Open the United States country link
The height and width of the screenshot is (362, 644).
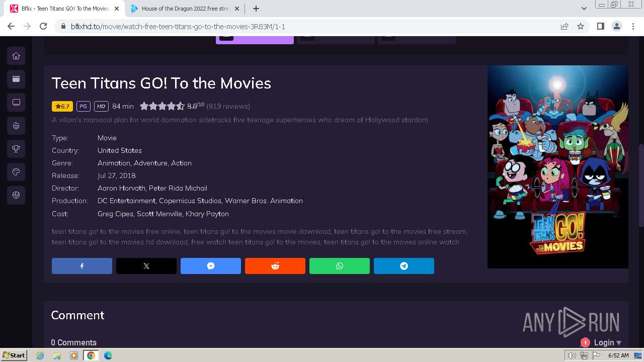click(x=120, y=150)
